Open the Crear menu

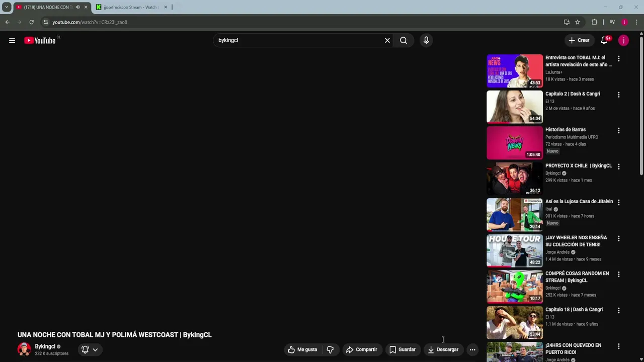tap(579, 40)
